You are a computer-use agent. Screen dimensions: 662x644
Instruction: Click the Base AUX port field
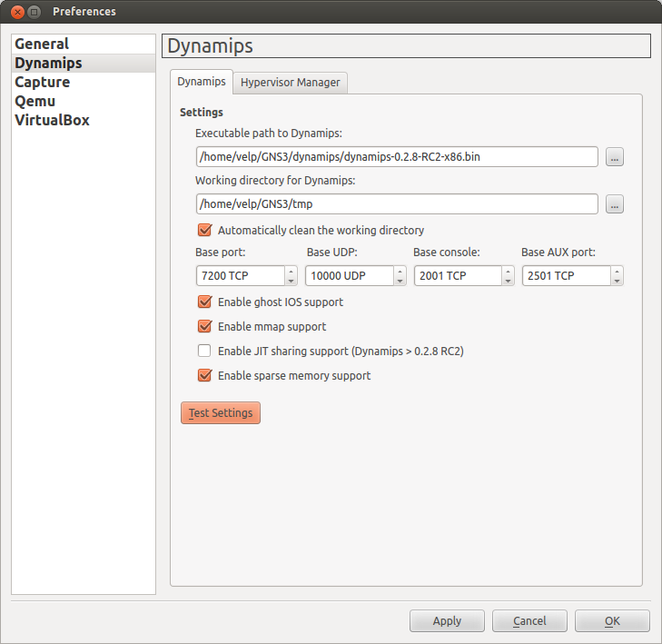point(567,276)
